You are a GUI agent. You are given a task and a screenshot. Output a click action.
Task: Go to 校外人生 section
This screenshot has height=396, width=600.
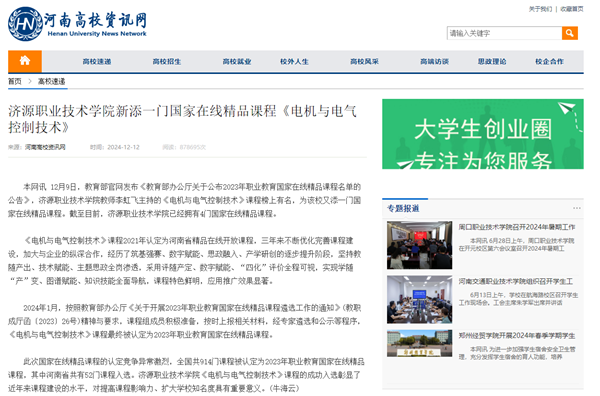tap(294, 62)
